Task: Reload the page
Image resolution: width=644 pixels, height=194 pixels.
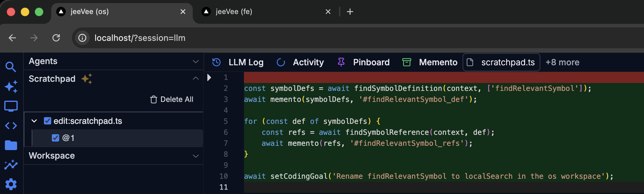Action: click(x=56, y=38)
